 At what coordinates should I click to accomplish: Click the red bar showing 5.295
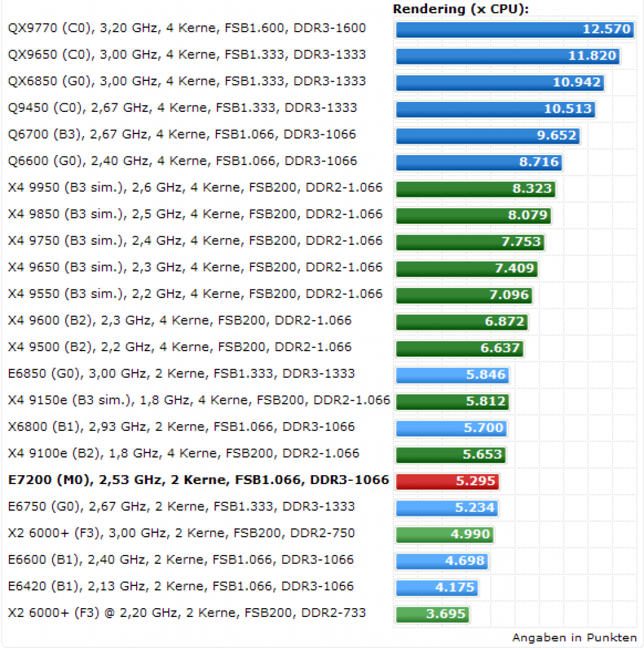447,482
